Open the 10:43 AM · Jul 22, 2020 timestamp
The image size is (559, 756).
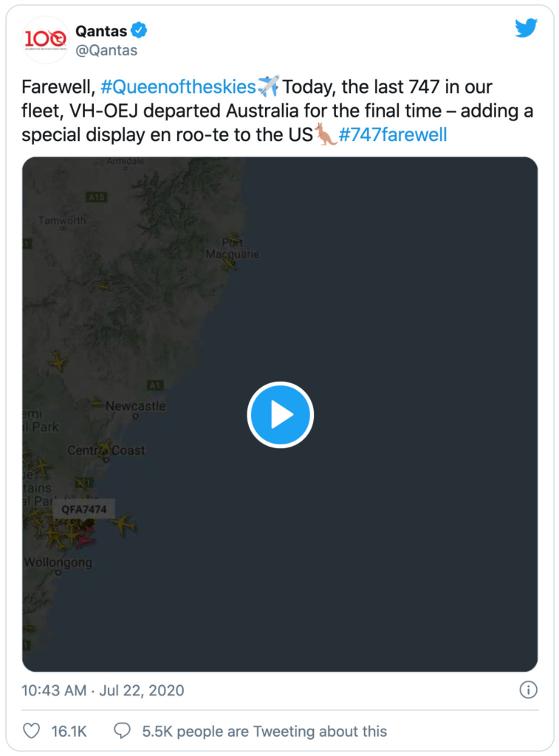coord(103,690)
